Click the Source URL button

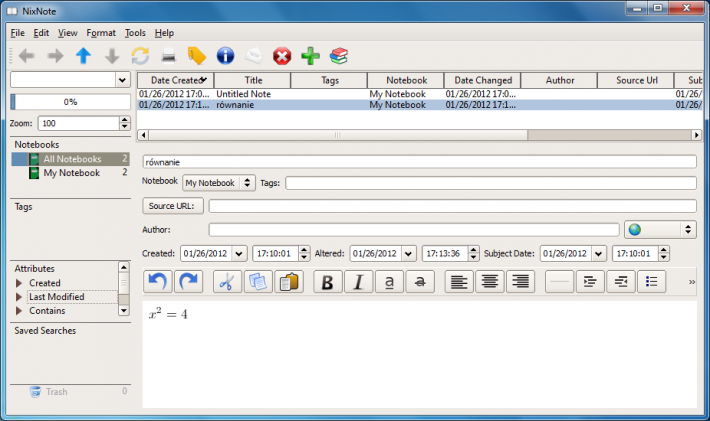pos(173,206)
